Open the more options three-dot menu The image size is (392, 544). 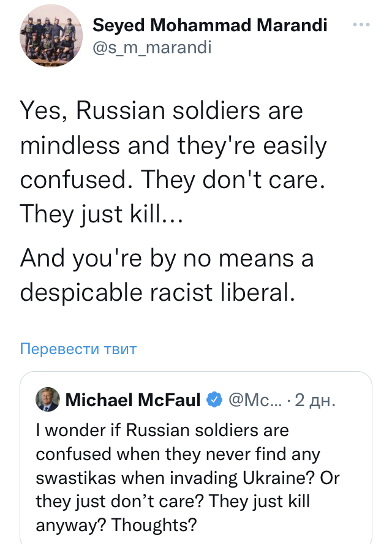pyautogui.click(x=362, y=25)
